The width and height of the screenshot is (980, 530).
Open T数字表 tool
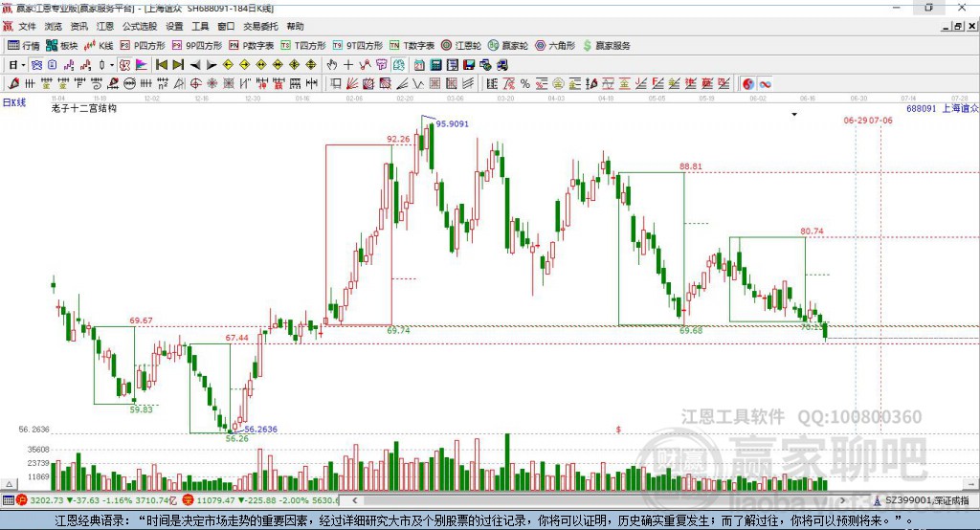[412, 46]
